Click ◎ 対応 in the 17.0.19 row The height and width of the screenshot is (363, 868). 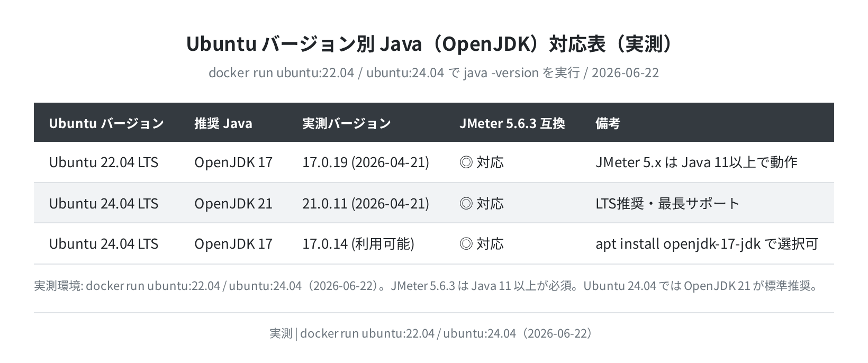(481, 162)
